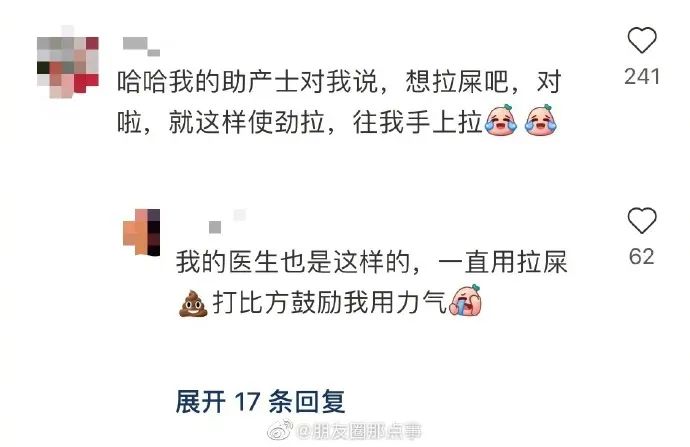Select the comment line starting 哈哈我的助产士
The image size is (690, 447).
click(339, 81)
